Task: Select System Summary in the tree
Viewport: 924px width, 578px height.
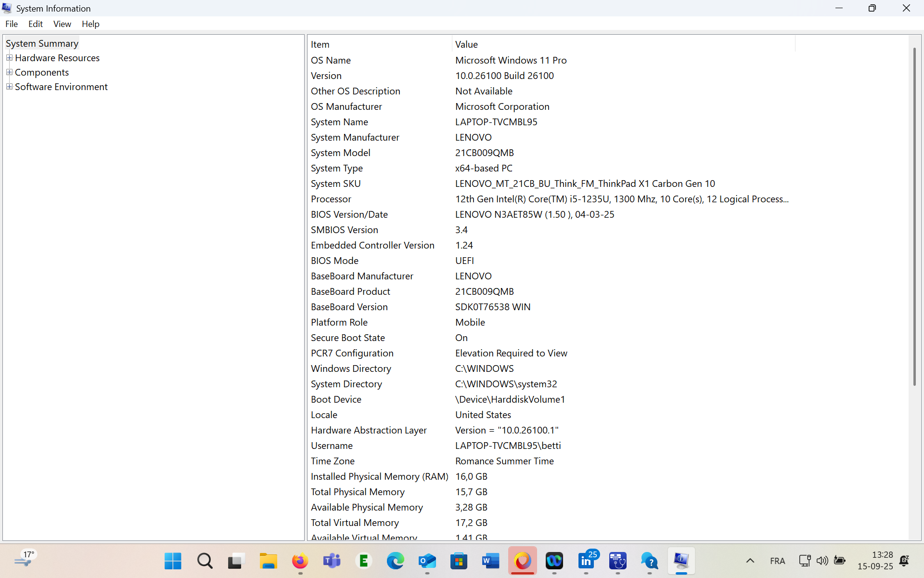Action: (42, 43)
